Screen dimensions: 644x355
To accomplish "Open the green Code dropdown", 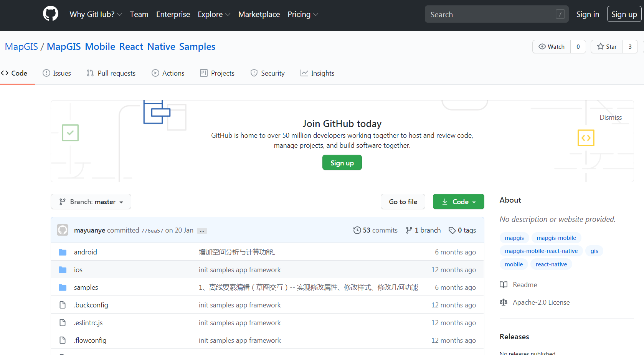I will click(459, 201).
